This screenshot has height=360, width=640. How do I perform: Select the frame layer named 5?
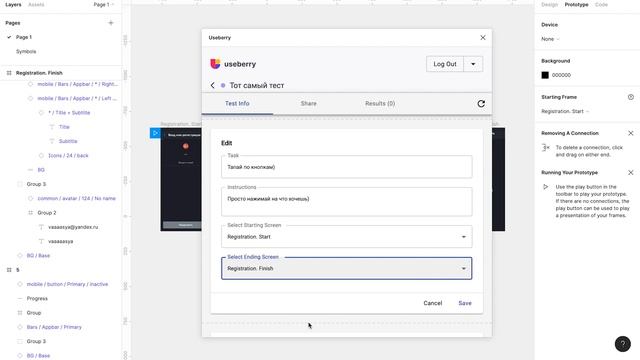tap(18, 270)
